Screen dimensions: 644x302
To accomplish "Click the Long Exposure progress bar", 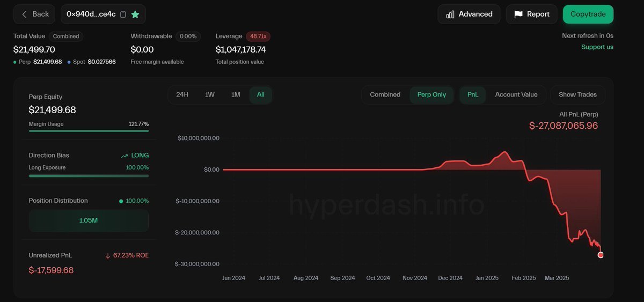I will tap(89, 175).
